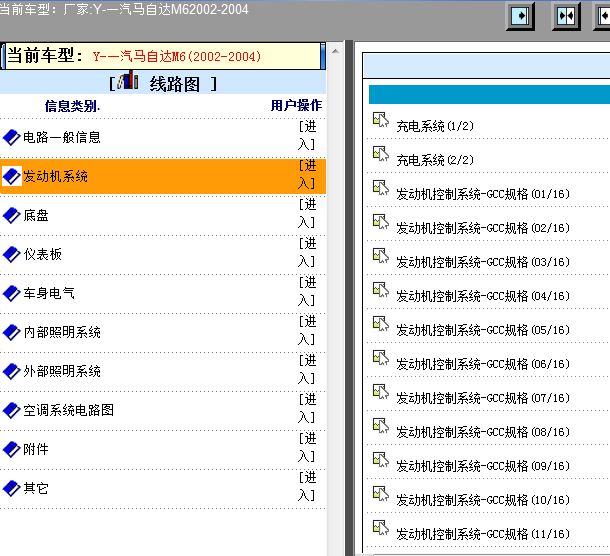Select the 车身电气 category

[49, 293]
